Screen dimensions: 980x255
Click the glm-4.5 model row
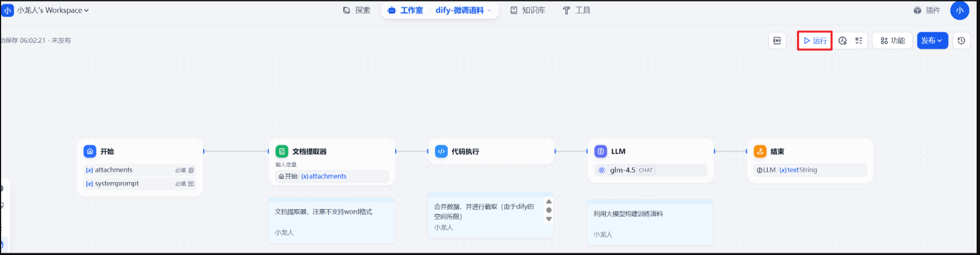coord(650,170)
